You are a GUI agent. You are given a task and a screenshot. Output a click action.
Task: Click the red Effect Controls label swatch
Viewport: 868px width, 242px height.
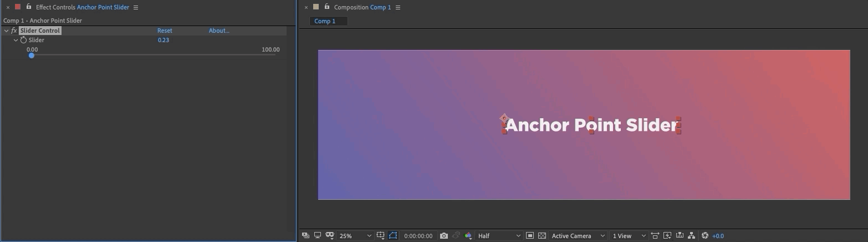coord(18,7)
